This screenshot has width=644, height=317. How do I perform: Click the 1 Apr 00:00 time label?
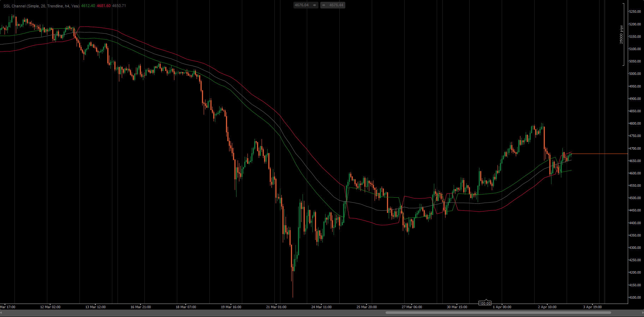tap(502, 307)
